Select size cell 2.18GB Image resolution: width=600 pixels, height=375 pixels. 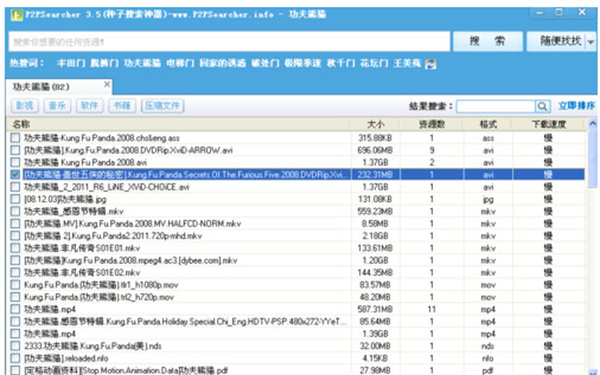pyautogui.click(x=375, y=236)
